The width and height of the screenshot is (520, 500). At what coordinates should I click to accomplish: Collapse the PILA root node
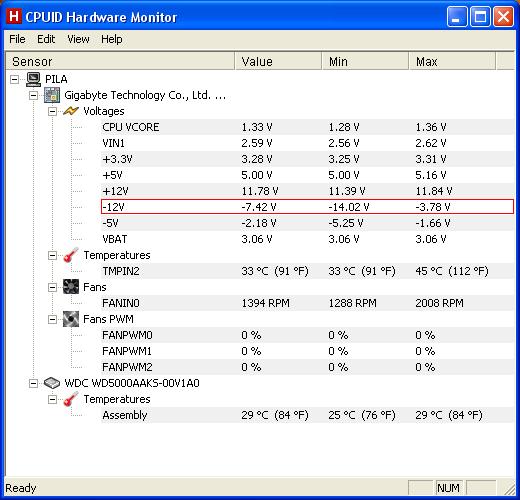[14, 79]
